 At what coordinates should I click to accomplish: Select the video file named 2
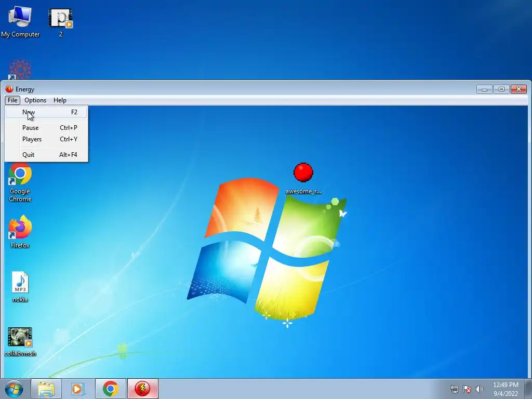(61, 22)
